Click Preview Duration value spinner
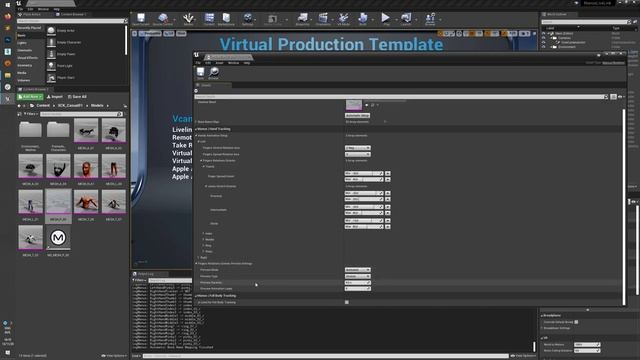Screen dimensions: 640x360 click(x=358, y=282)
